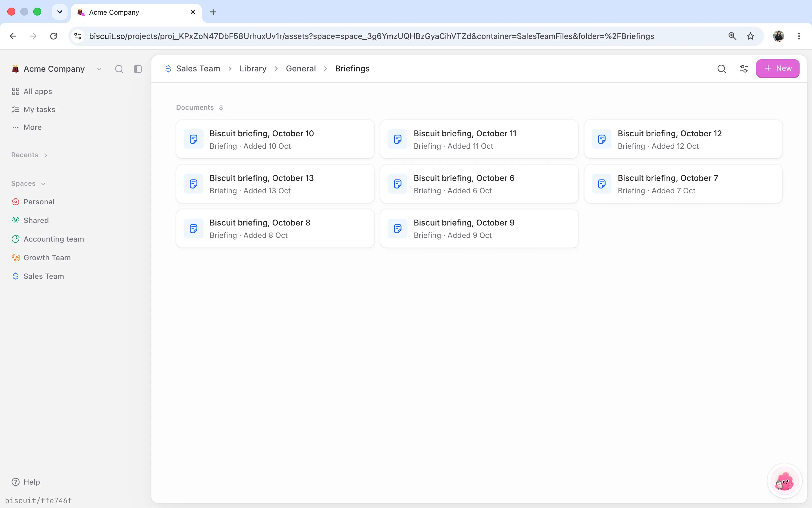Open Biscuit briefing, October 13 icon

(x=194, y=184)
